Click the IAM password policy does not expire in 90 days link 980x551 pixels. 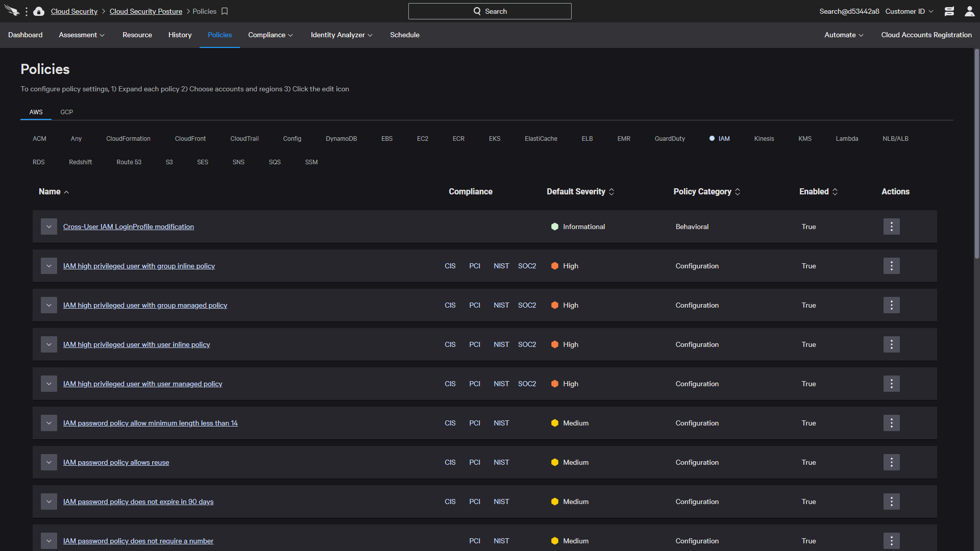coord(139,501)
